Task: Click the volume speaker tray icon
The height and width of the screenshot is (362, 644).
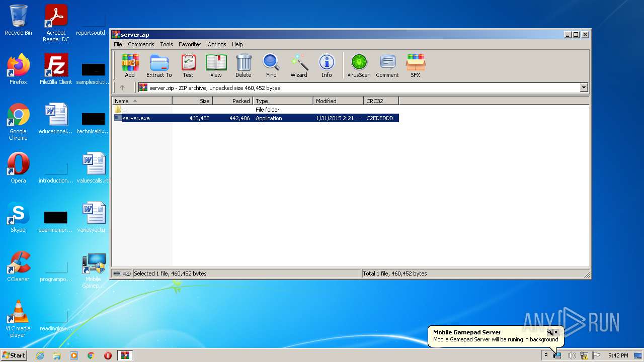Action: coord(572,355)
